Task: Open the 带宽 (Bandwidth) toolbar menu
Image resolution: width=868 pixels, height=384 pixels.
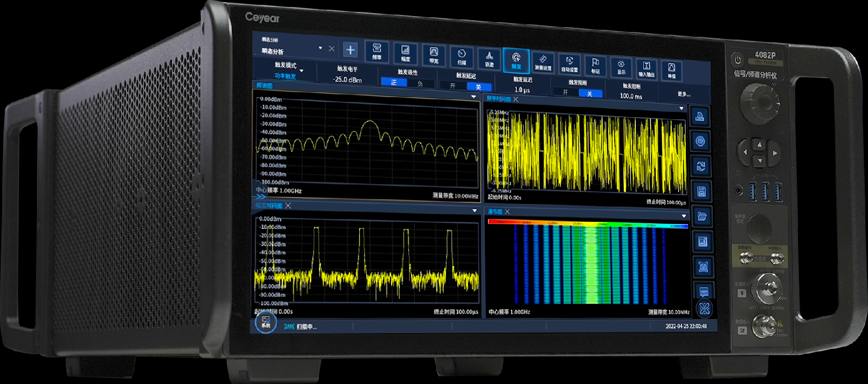Action: pos(434,55)
